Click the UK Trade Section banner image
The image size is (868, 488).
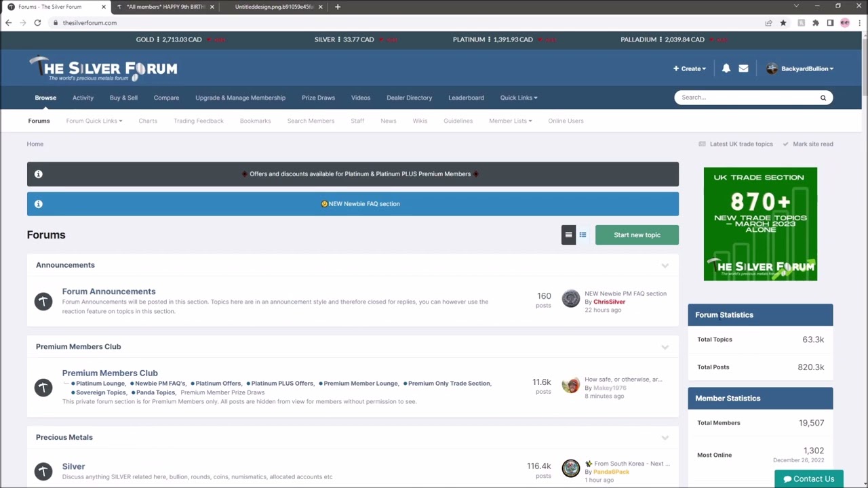point(760,224)
